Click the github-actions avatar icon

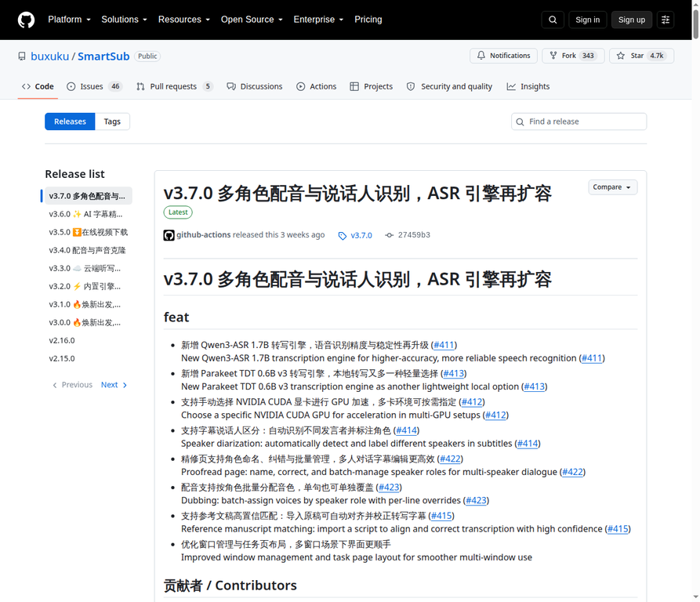(169, 235)
